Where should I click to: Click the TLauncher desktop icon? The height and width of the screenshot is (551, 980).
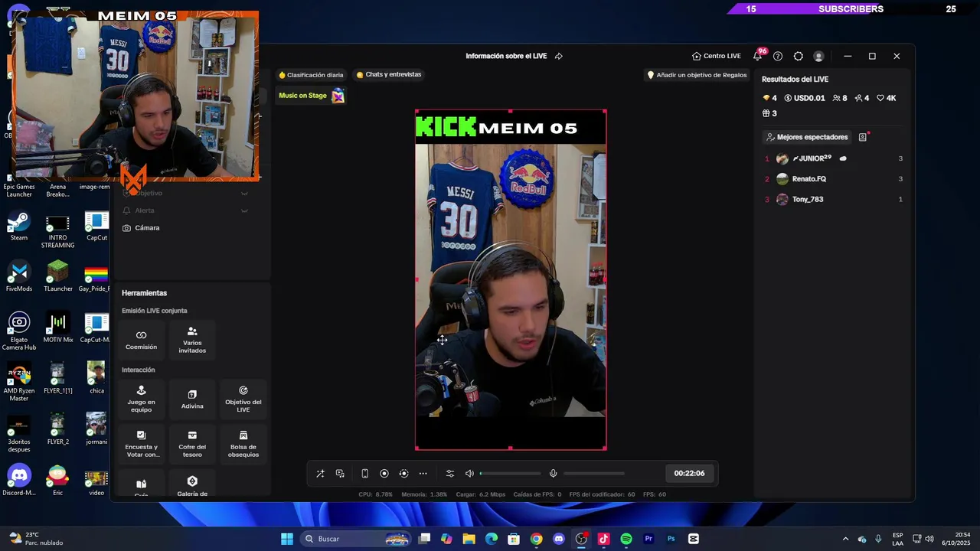pos(57,276)
